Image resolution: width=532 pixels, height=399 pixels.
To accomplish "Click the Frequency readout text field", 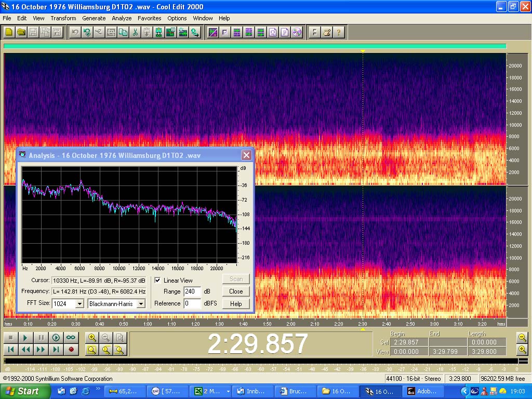I will pos(99,291).
